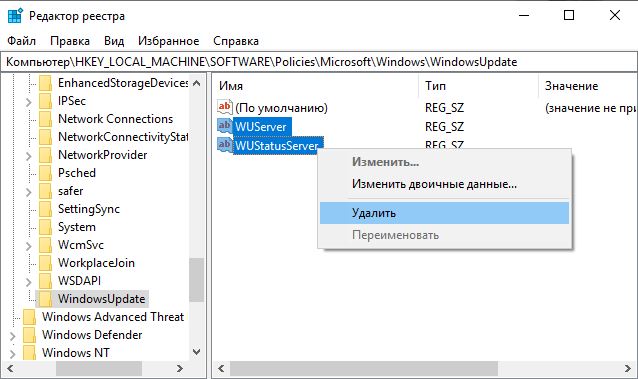Open the Файл menu
Viewport: 638px width, 379px height.
22,41
